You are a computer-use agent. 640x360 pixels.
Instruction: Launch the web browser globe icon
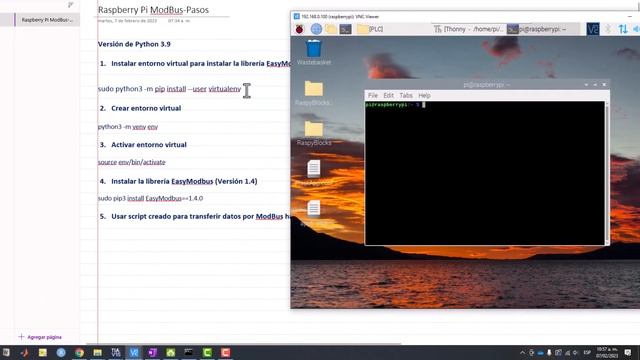click(316, 29)
